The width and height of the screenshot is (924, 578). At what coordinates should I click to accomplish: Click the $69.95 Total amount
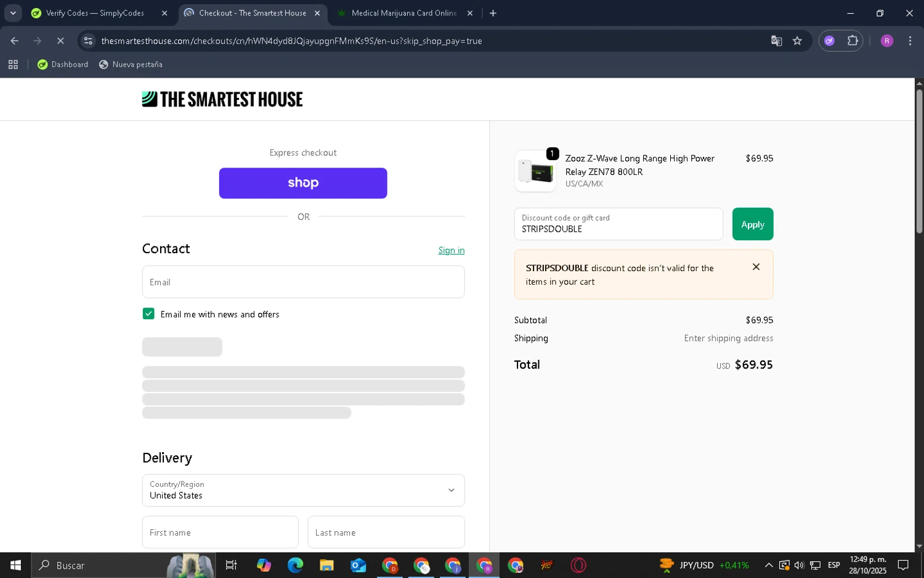(x=753, y=365)
